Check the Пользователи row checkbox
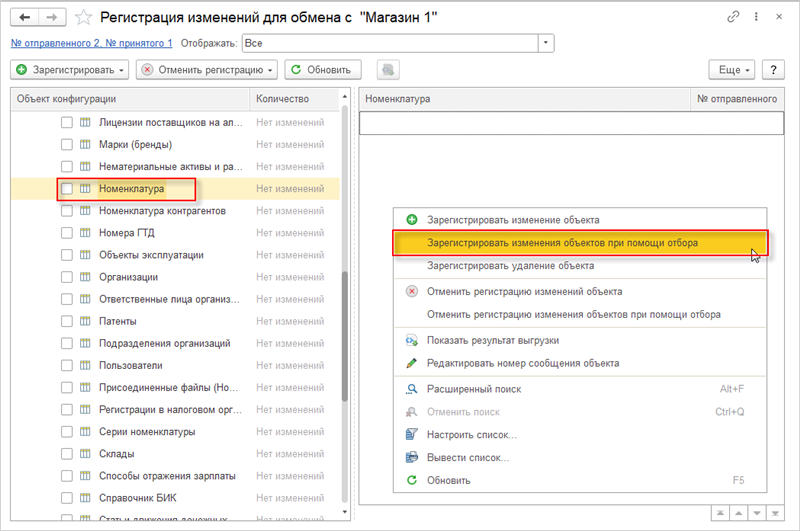Screen dimensions: 800x531 pyautogui.click(x=66, y=365)
